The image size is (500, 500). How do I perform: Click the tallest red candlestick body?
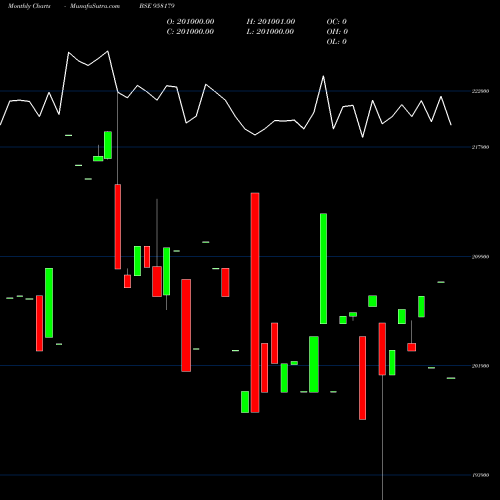click(x=255, y=303)
